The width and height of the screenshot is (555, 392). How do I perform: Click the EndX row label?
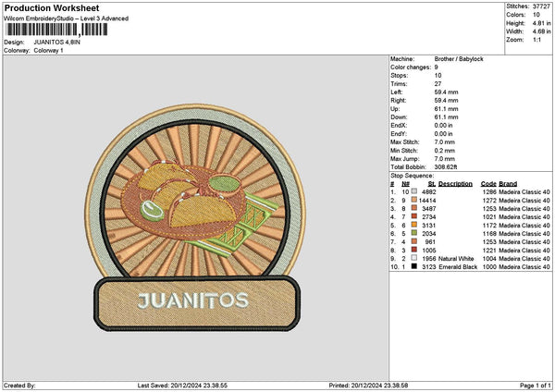(x=399, y=126)
